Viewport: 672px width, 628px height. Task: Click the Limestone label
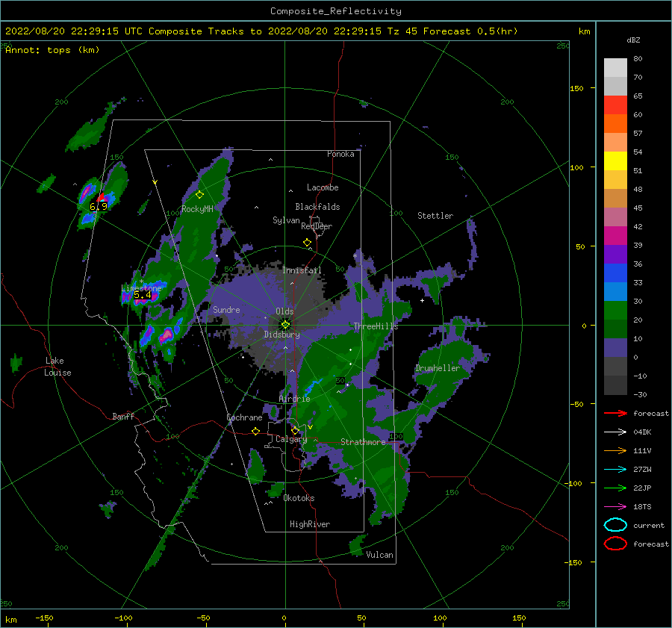point(141,288)
